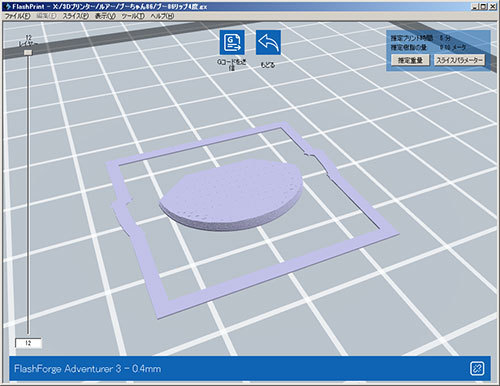Click the 推定重量 button

[410, 60]
